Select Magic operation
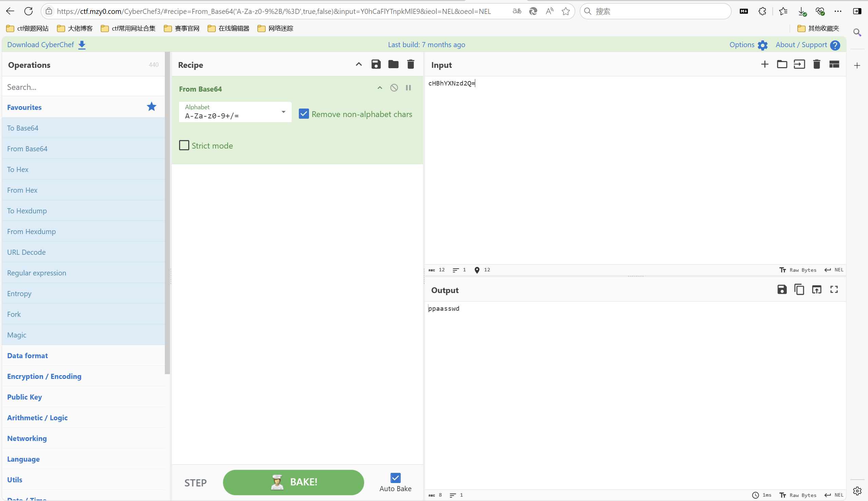The height and width of the screenshot is (501, 868). point(83,334)
